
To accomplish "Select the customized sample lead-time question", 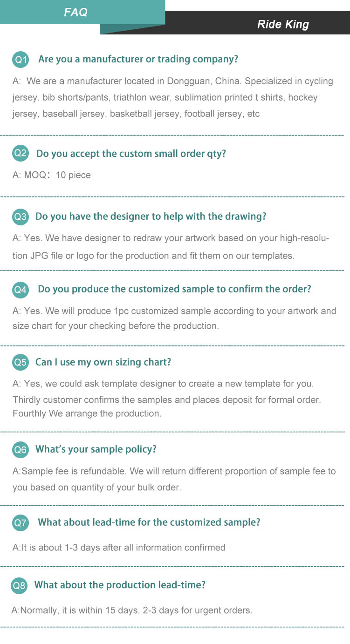I will (149, 522).
